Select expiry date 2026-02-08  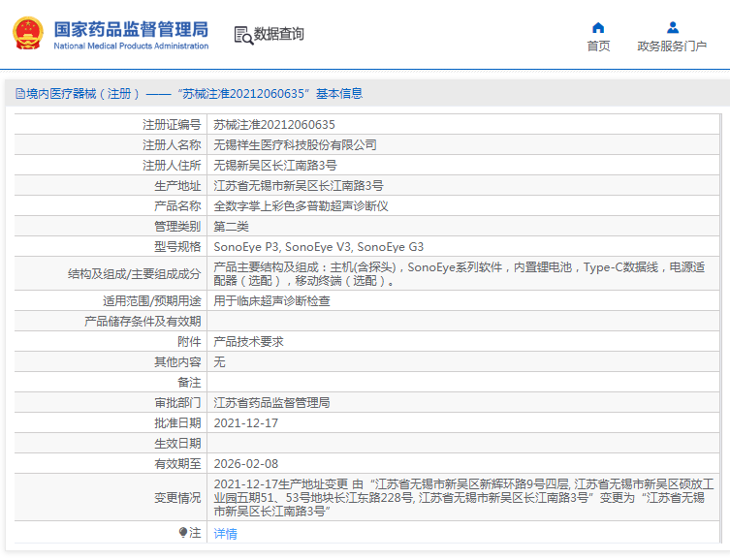246,464
